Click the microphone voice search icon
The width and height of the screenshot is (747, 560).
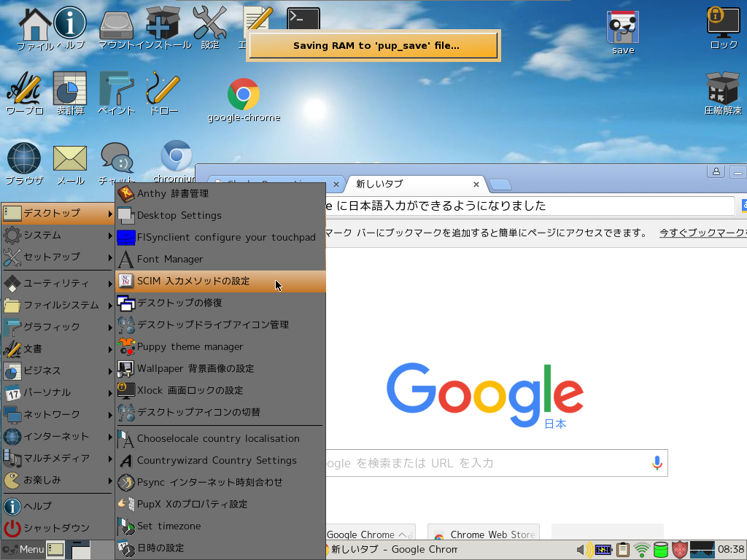click(657, 463)
